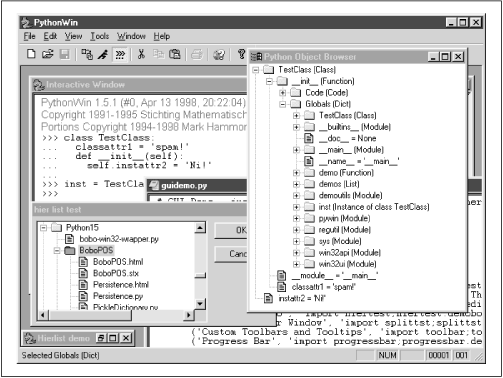Click the Print toolbar icon
The width and height of the screenshot is (503, 378).
pyautogui.click(x=197, y=54)
